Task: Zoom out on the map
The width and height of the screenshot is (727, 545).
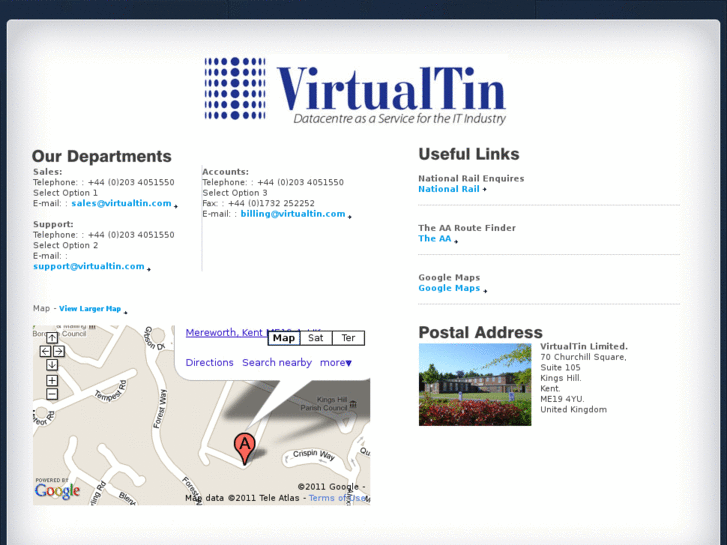Action: tap(52, 394)
